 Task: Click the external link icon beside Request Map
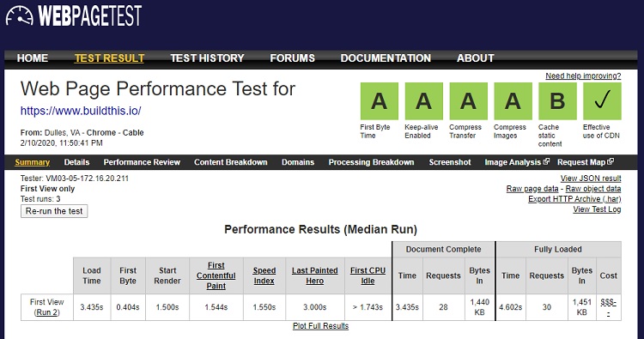(x=611, y=161)
